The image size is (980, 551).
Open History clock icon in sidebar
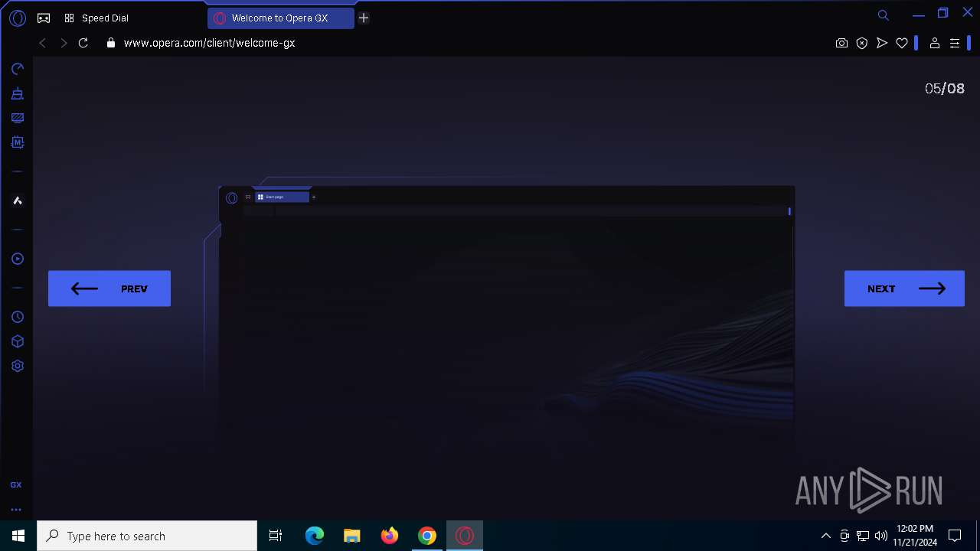point(17,317)
